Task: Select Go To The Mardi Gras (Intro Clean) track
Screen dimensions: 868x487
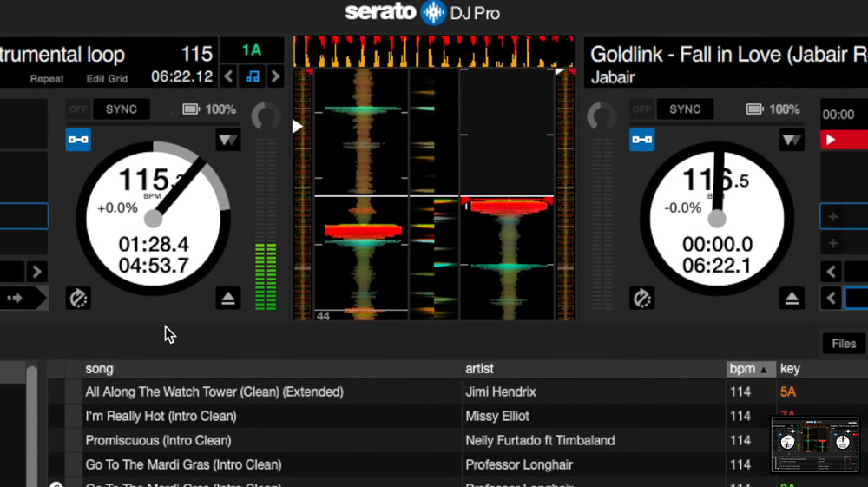Action: point(183,465)
